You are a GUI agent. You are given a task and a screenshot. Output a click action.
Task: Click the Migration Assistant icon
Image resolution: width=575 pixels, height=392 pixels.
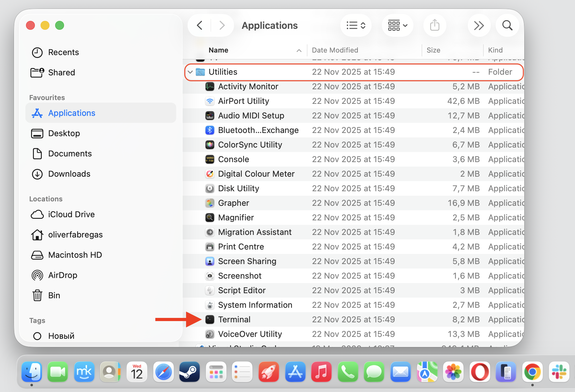click(210, 232)
